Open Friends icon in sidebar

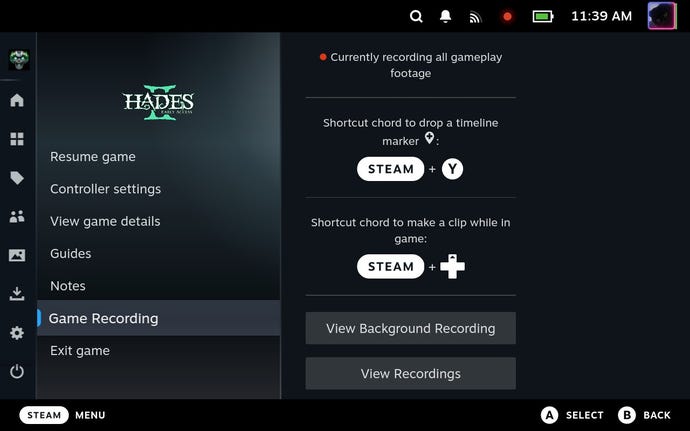pyautogui.click(x=17, y=216)
